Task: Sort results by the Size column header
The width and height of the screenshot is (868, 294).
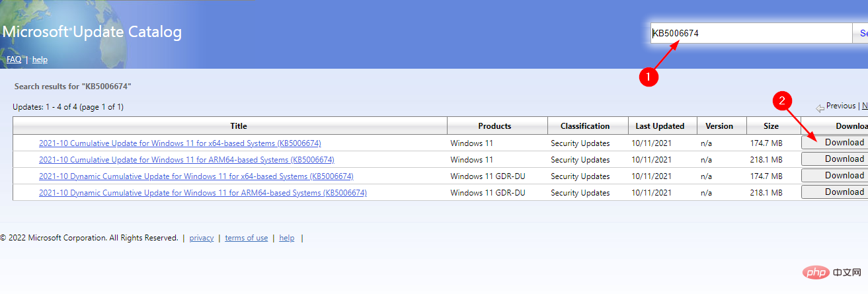Action: (770, 126)
